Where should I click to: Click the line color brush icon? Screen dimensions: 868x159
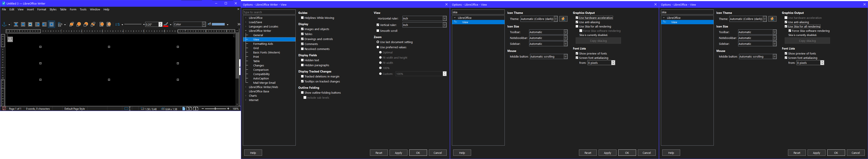(x=166, y=25)
